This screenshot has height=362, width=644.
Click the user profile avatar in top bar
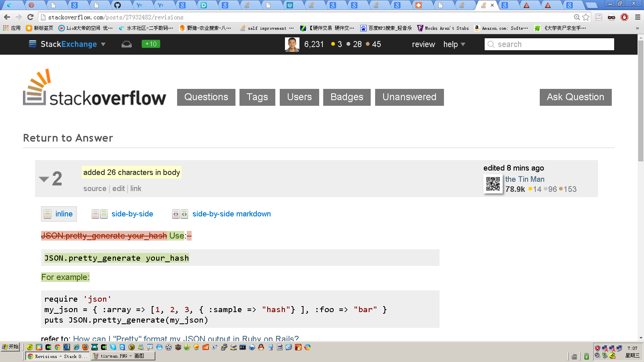coord(292,44)
